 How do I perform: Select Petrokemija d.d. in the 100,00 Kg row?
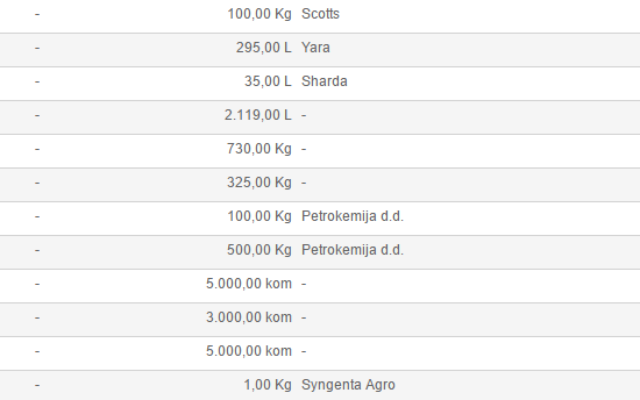pyautogui.click(x=353, y=216)
